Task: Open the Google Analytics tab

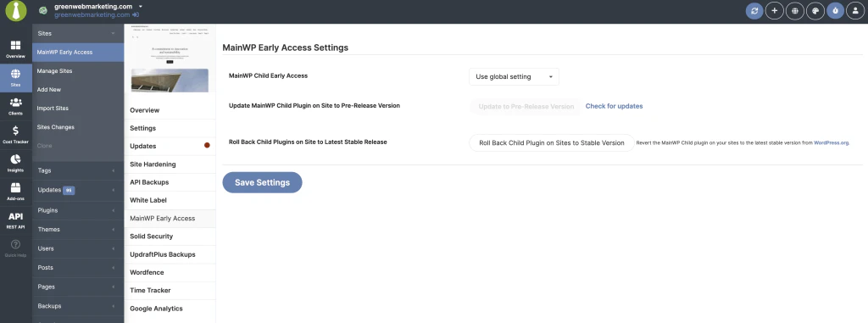Action: [170, 309]
